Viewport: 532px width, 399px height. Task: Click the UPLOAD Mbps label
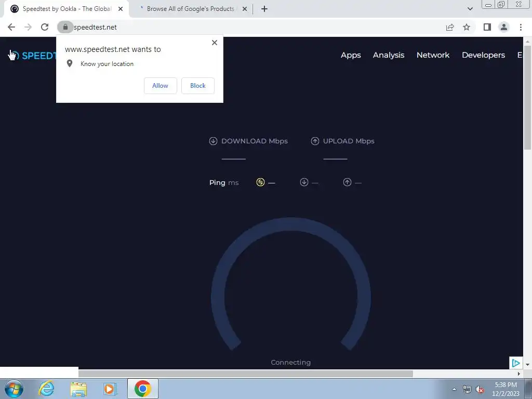(349, 141)
